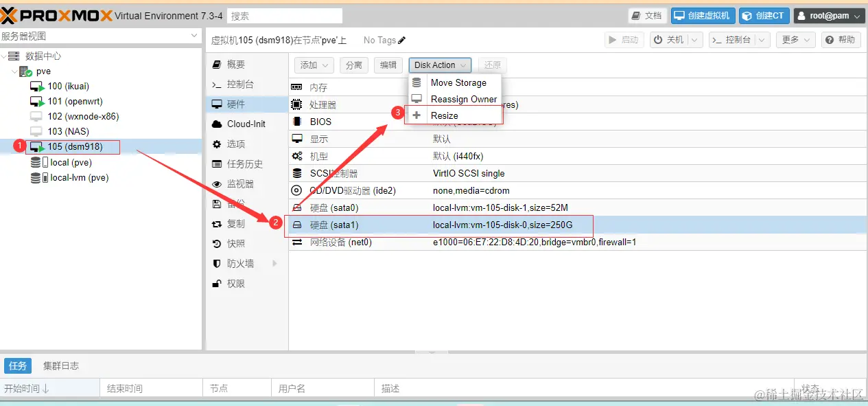The width and height of the screenshot is (868, 406).
Task: Select the 显示 display row
Action: tap(578, 139)
